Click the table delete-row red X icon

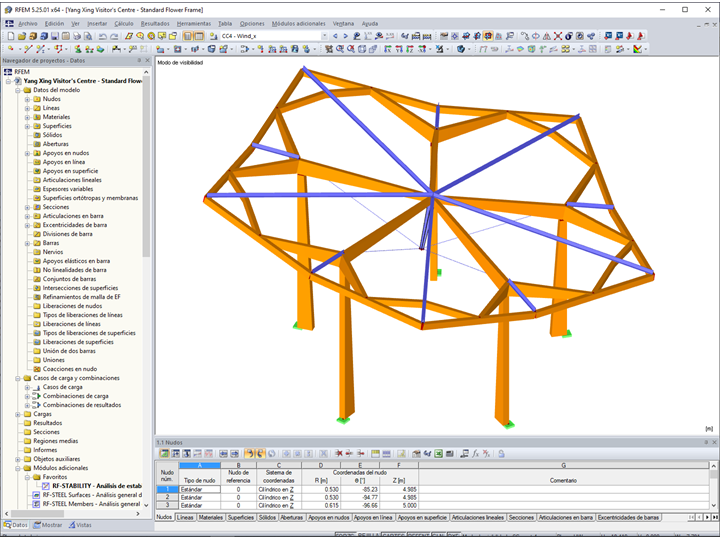(339, 454)
